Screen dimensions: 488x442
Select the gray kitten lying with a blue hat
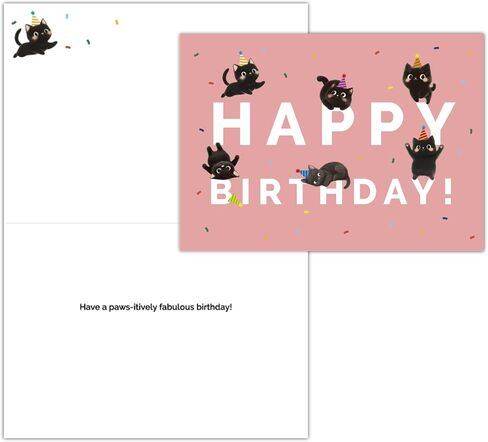click(x=323, y=175)
